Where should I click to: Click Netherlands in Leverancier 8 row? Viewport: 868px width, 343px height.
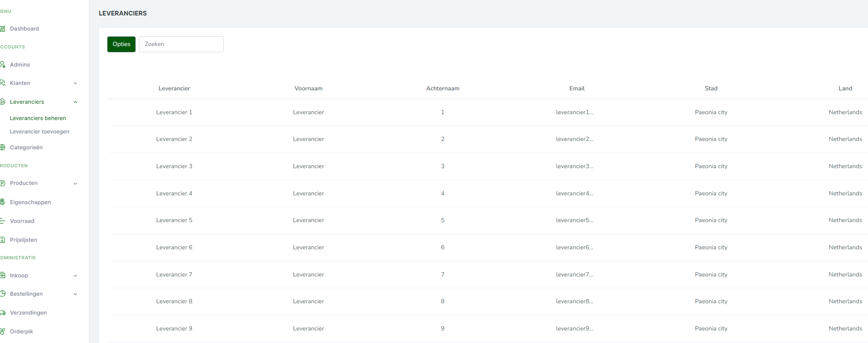click(845, 302)
